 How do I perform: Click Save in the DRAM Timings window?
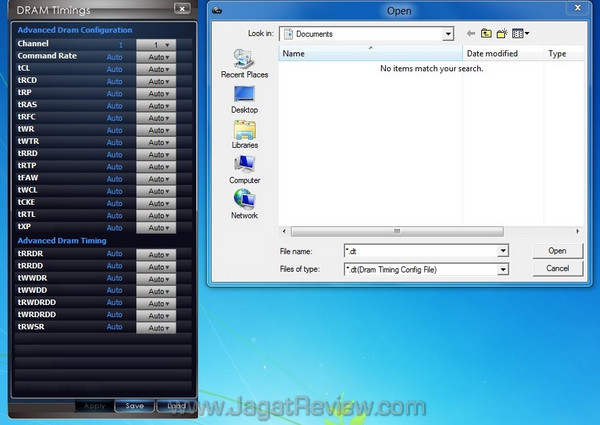[134, 406]
